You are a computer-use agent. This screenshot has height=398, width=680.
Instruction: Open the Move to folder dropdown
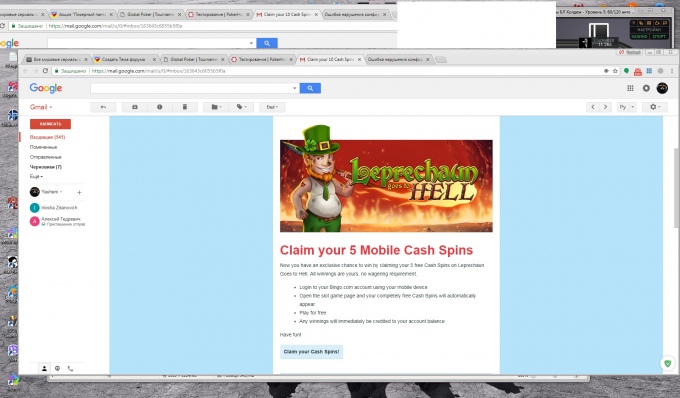216,107
